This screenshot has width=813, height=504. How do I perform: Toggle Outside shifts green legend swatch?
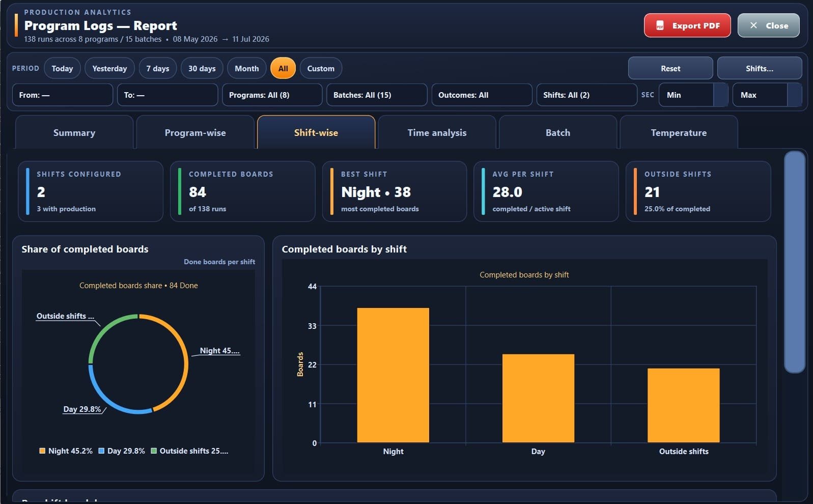pyautogui.click(x=154, y=451)
